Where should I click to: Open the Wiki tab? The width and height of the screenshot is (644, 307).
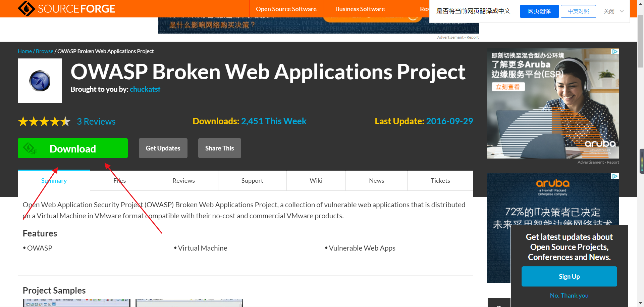point(316,180)
